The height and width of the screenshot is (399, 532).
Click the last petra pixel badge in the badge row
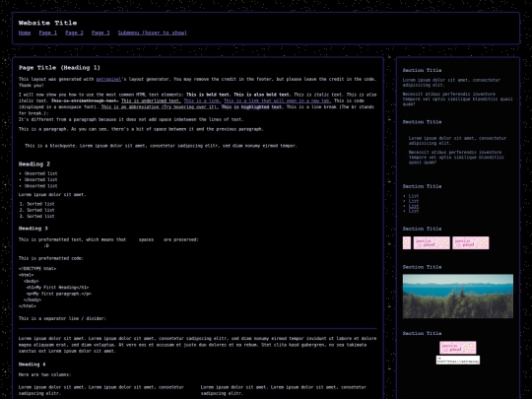(x=471, y=243)
